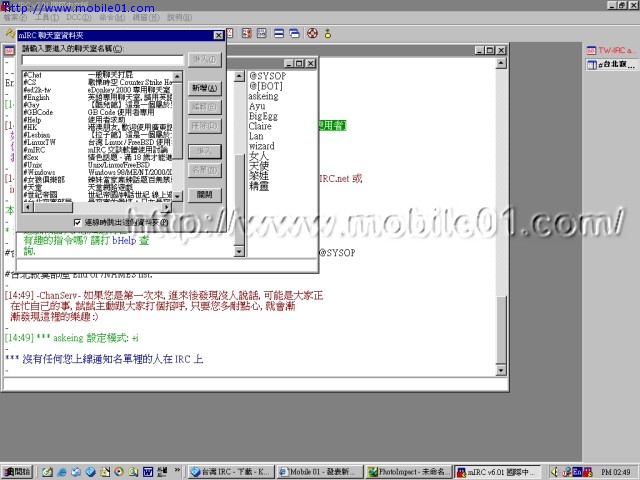Select the #GBCode channel row

98,112
